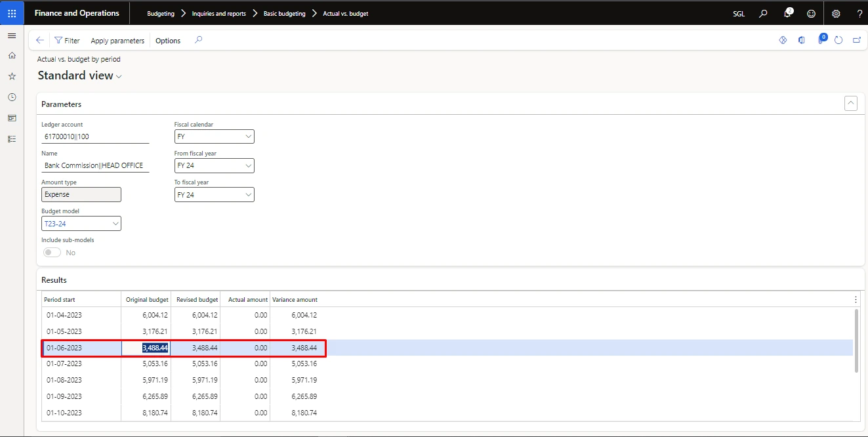The height and width of the screenshot is (437, 868).
Task: Click Apply parameters button
Action: [117, 41]
